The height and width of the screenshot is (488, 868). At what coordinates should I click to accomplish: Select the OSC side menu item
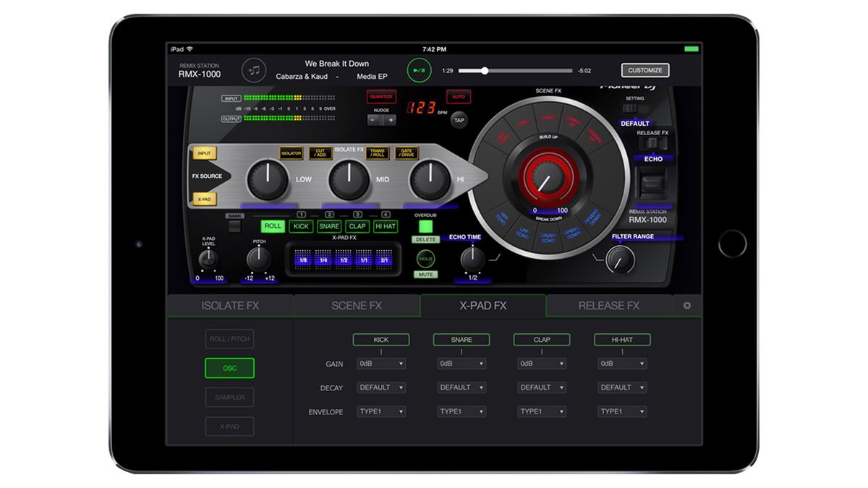pyautogui.click(x=229, y=368)
